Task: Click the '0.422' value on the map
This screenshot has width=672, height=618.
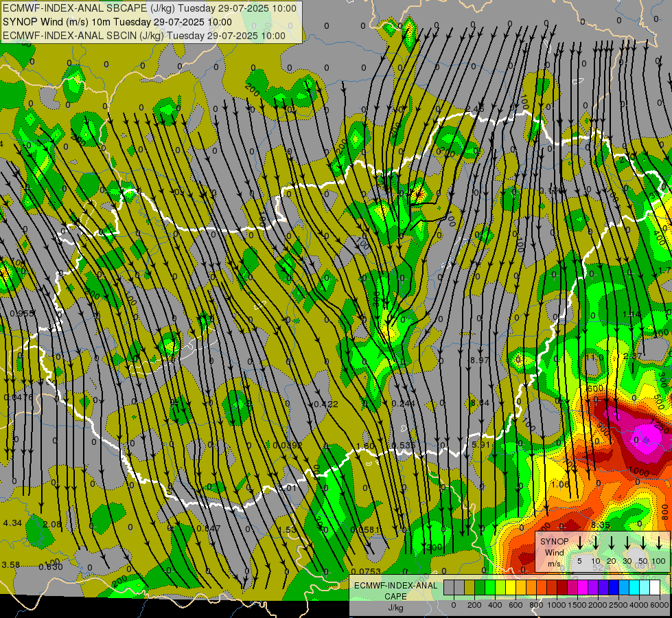Action: 326,404
